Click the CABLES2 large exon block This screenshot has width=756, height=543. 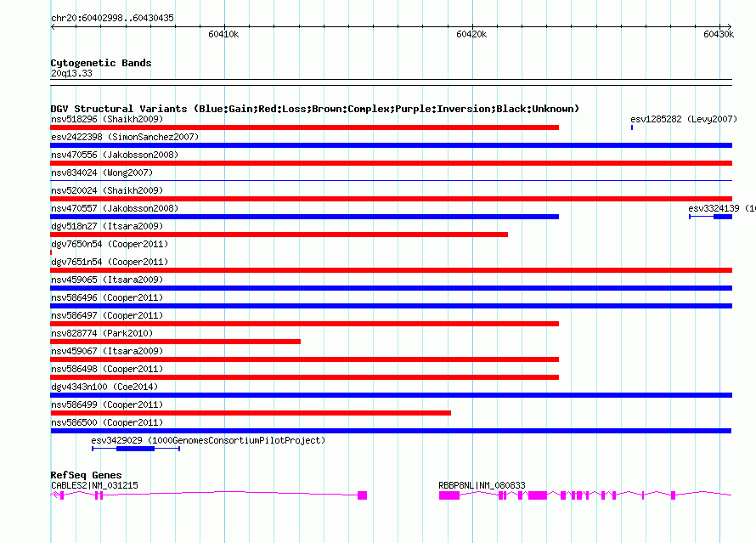[362, 495]
